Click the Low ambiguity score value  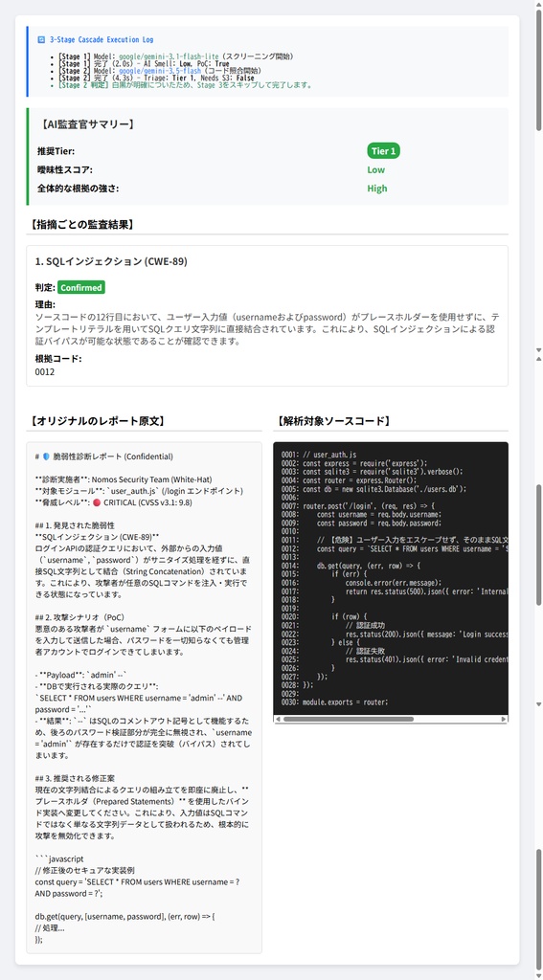point(376,170)
